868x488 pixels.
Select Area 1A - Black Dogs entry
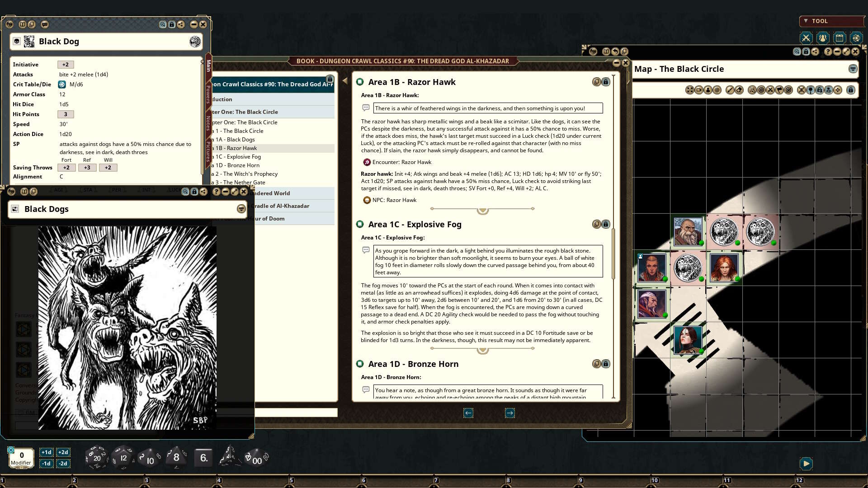point(273,139)
